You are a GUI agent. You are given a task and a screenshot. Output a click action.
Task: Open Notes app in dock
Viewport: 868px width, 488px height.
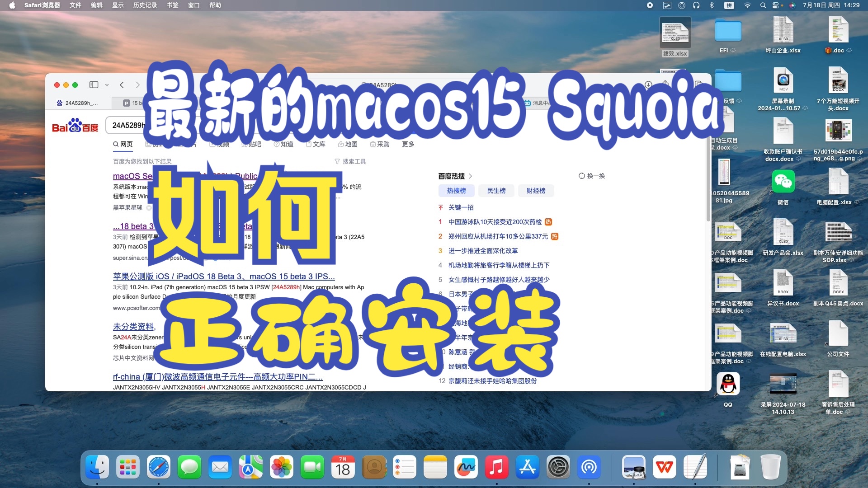coord(435,467)
